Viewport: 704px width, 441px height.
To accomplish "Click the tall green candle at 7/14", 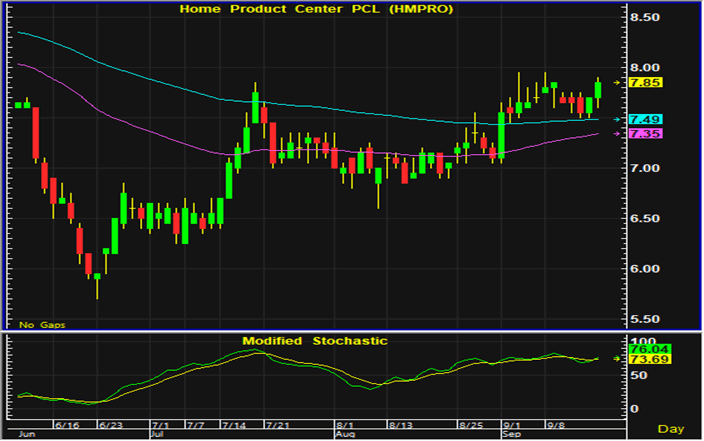I will [255, 107].
